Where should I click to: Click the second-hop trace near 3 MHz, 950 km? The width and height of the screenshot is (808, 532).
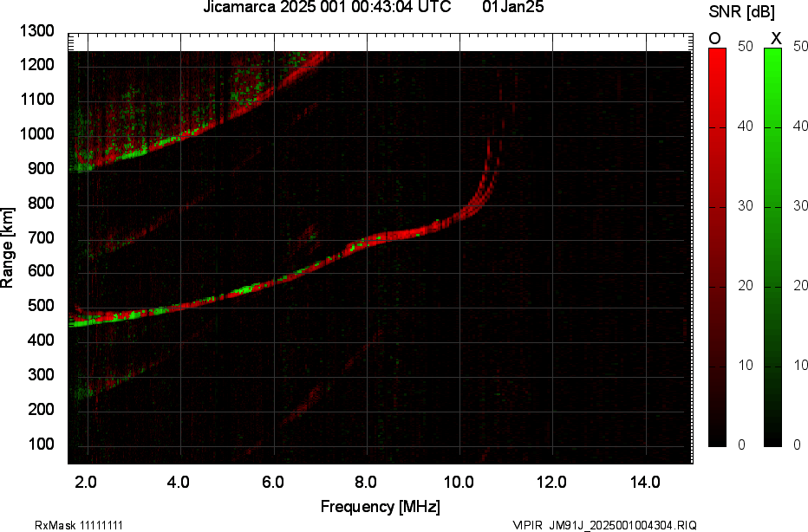[x=133, y=153]
